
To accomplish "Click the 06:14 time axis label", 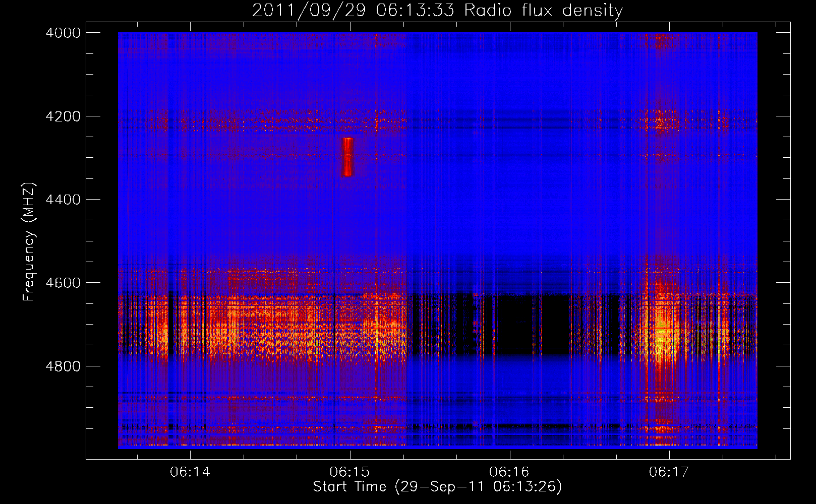I will (190, 472).
